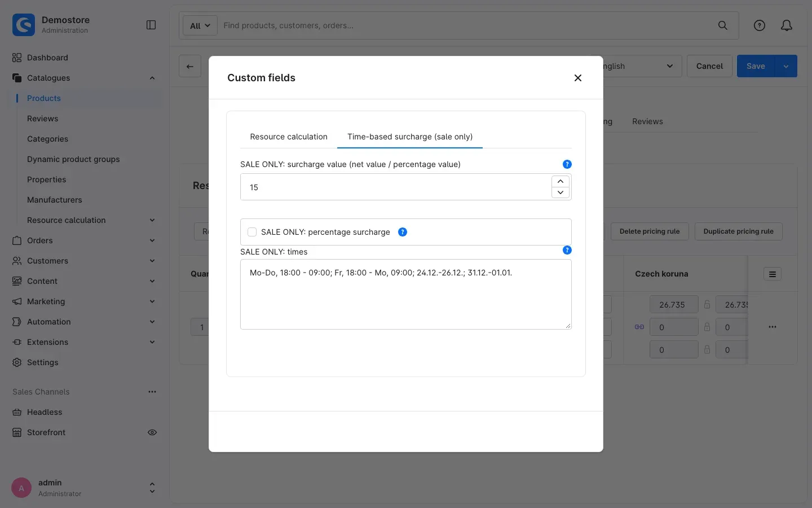The height and width of the screenshot is (508, 812).
Task: Open the Reviews tab of the product
Action: [647, 121]
